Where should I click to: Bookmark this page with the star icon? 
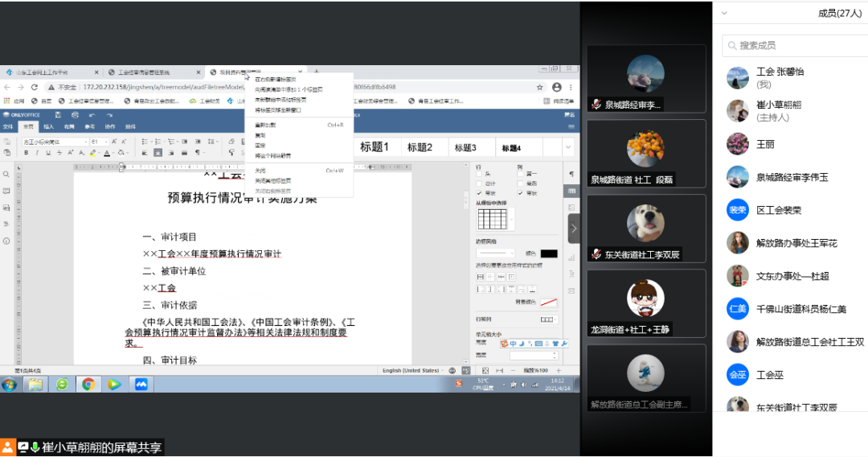[x=540, y=87]
